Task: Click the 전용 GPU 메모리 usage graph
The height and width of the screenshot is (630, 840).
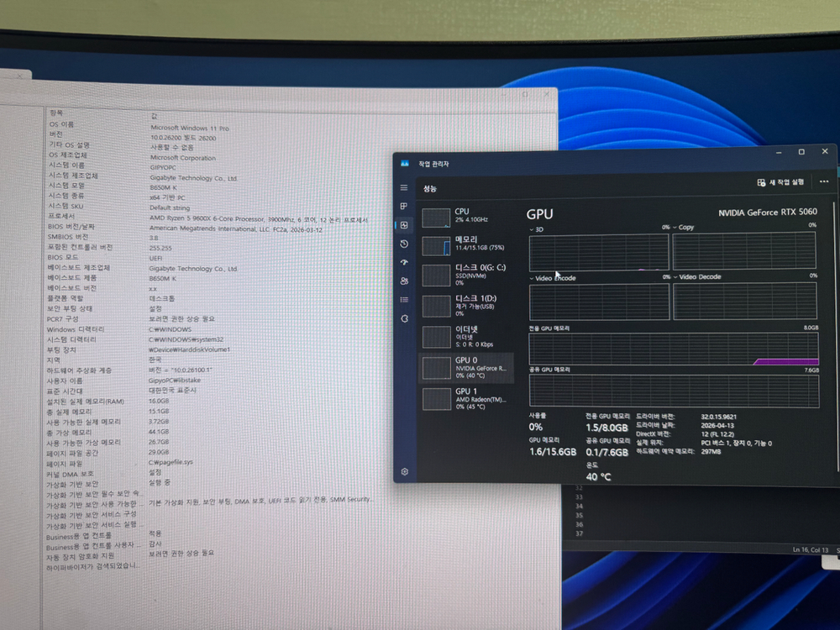Action: coord(674,349)
